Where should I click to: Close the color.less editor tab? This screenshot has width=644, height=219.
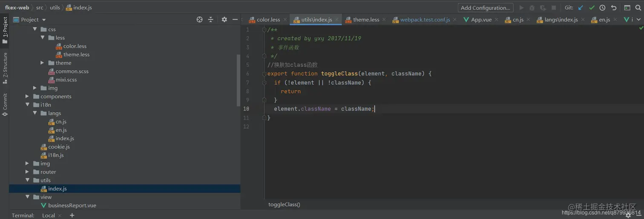click(285, 20)
